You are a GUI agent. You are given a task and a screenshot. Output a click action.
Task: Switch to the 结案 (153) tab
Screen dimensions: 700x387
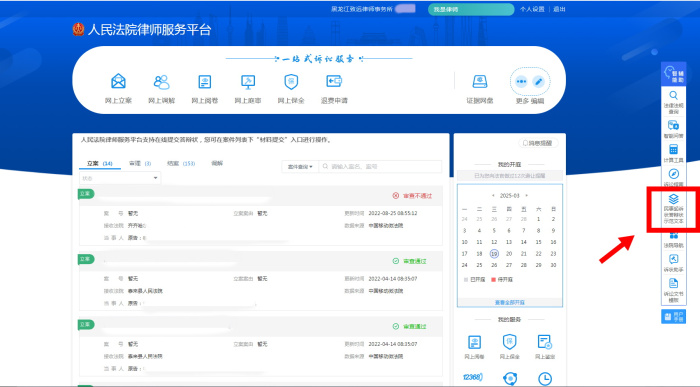181,164
